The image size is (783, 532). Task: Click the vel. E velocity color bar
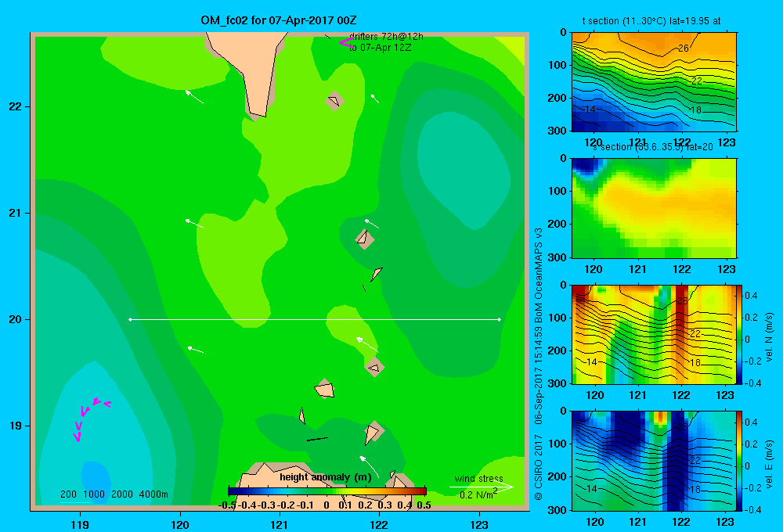(739, 461)
